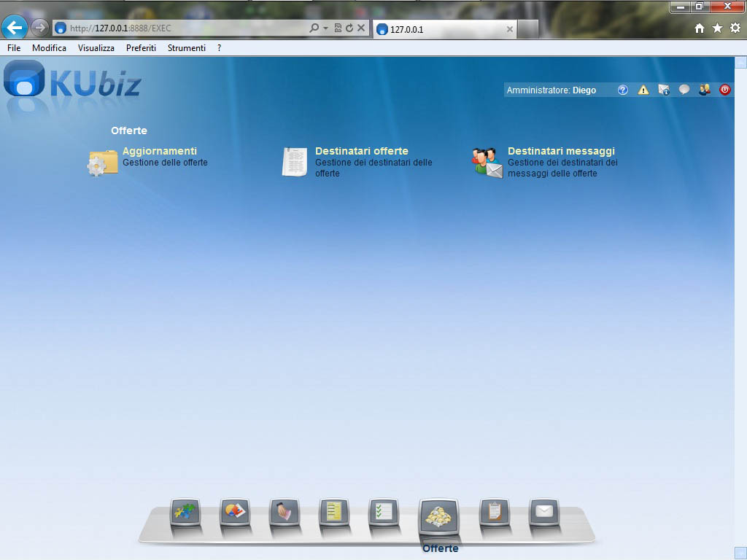The image size is (747, 560).
Task: Open the Preferiti menu
Action: coord(141,48)
